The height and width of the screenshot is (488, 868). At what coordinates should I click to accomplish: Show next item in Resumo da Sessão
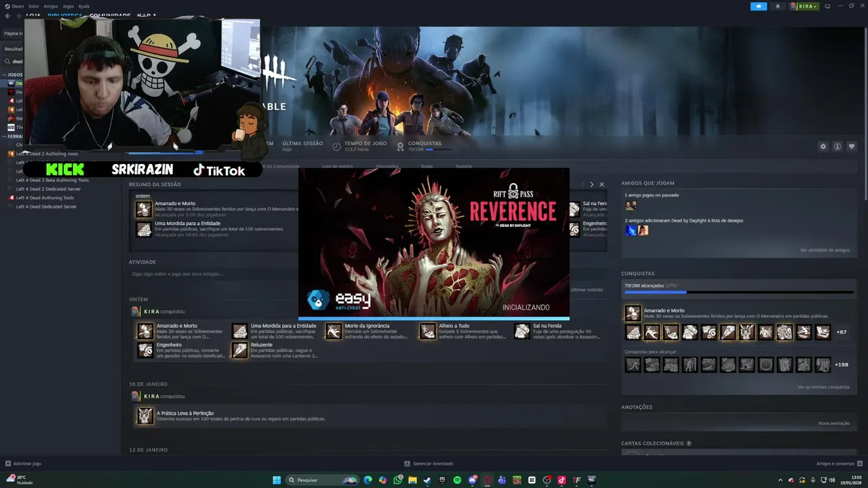coord(591,184)
